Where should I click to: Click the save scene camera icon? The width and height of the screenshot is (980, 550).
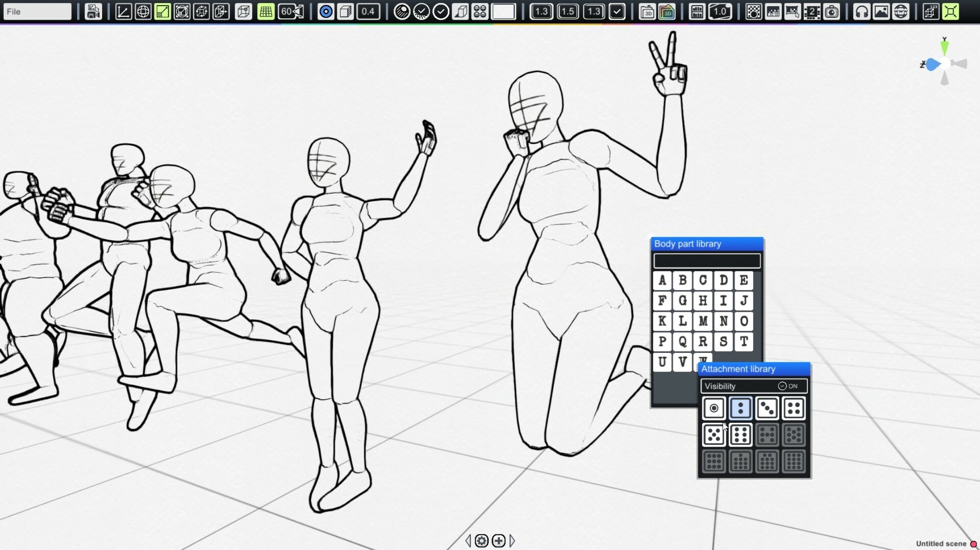coord(93,11)
